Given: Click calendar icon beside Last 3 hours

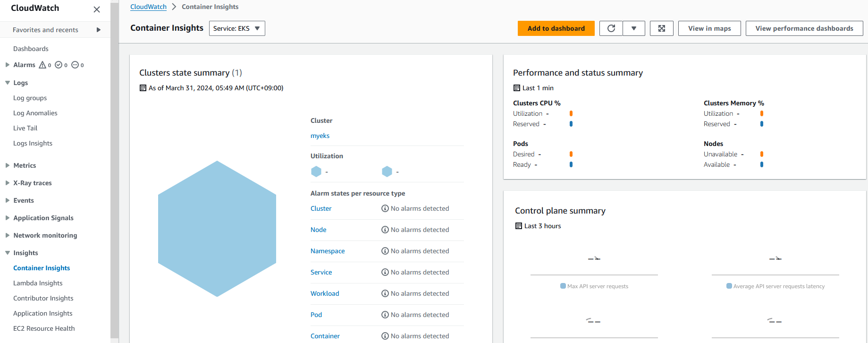Looking at the screenshot, I should pos(519,226).
